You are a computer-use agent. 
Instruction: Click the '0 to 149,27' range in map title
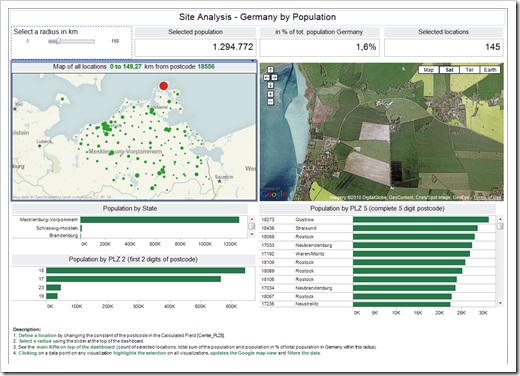(126, 67)
